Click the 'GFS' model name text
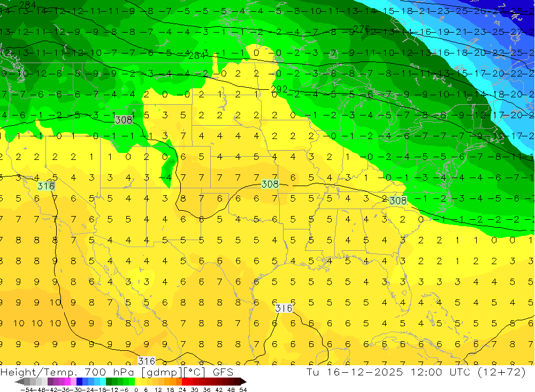This screenshot has width=535, height=392. pos(223,372)
